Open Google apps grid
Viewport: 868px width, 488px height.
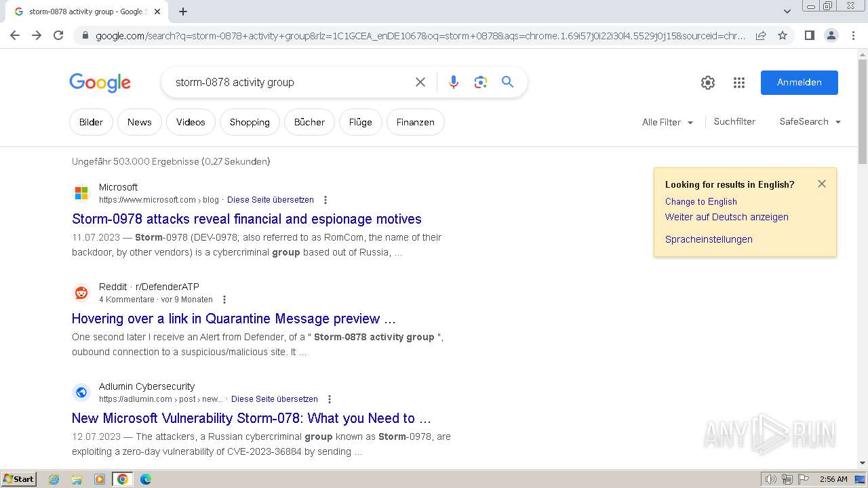[739, 83]
